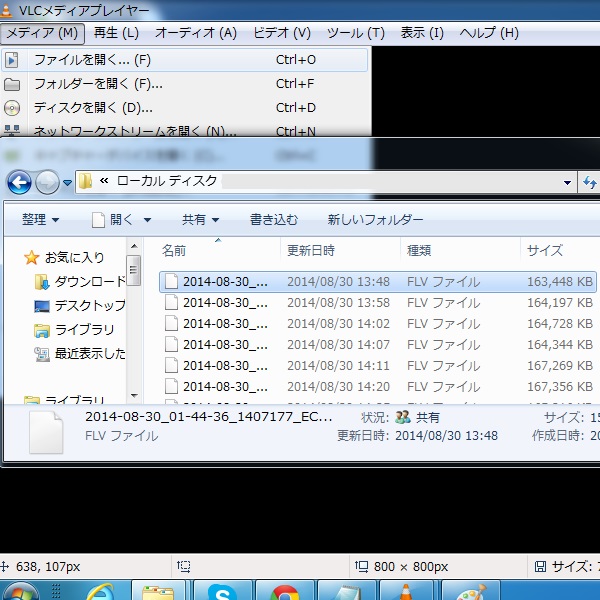Go back with the blue Back arrow
The height and width of the screenshot is (600, 600).
click(19, 182)
